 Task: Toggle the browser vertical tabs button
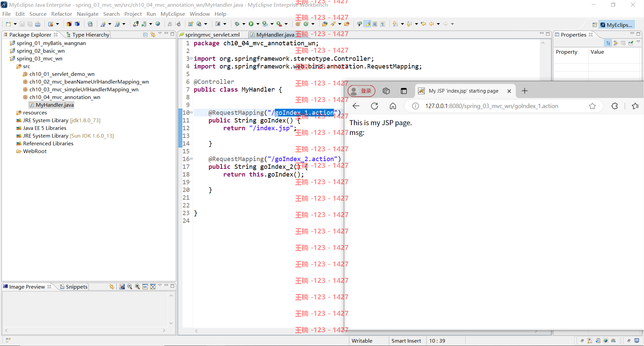404,91
